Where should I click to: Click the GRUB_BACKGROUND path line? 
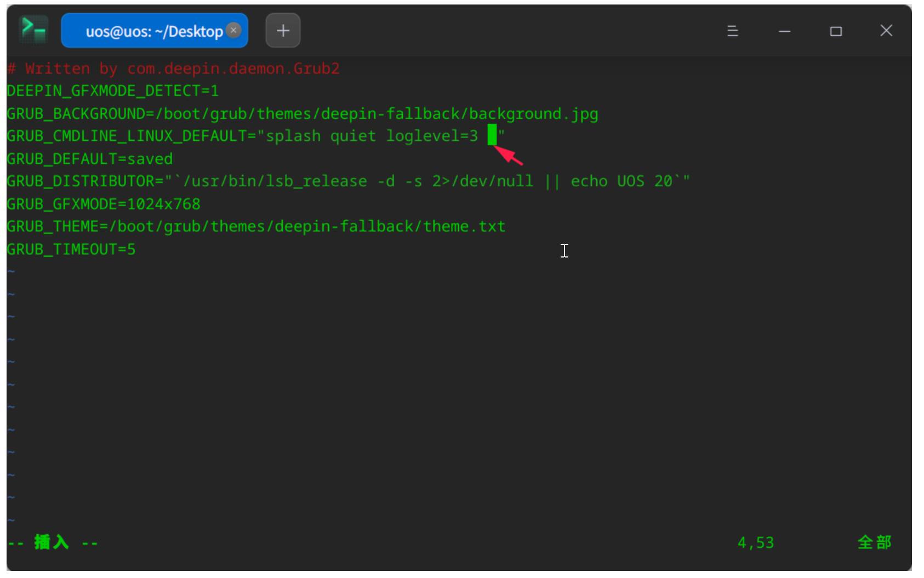click(302, 114)
